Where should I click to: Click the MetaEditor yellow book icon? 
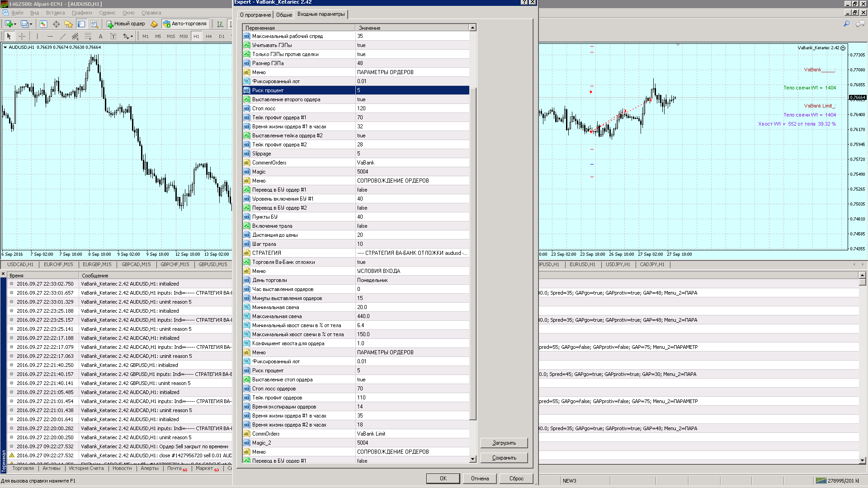click(x=154, y=24)
